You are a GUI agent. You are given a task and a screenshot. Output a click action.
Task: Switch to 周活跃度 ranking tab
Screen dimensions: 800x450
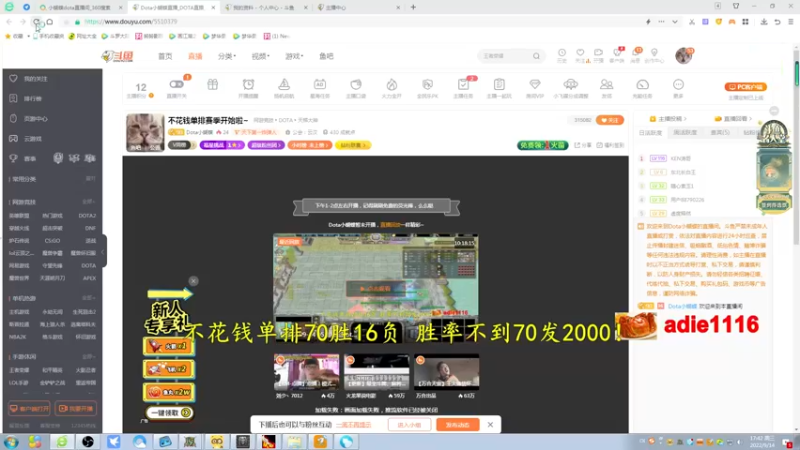pos(685,133)
